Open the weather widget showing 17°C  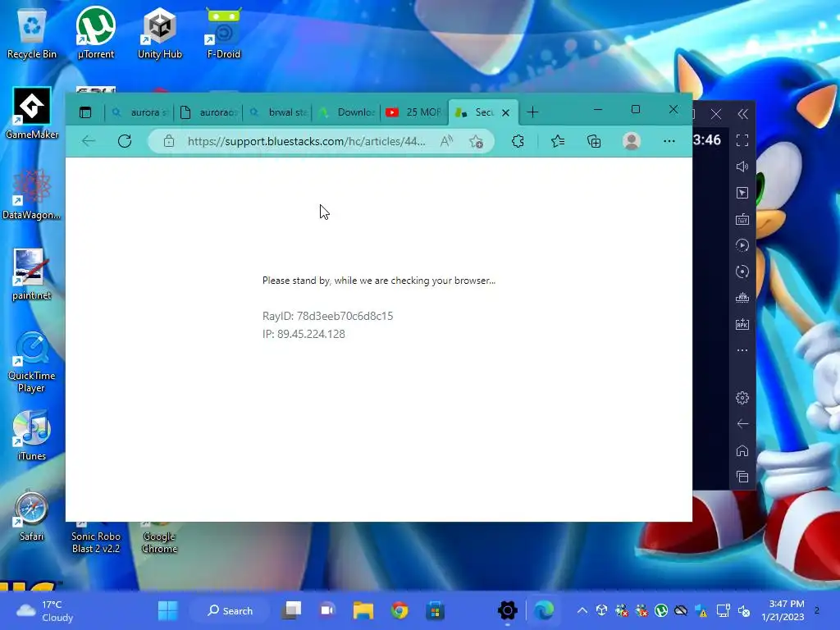click(x=46, y=610)
